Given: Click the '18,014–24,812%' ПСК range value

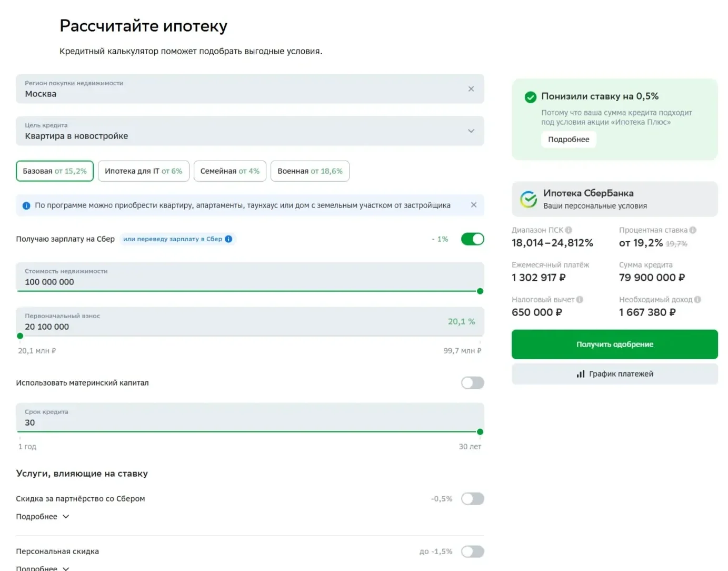Looking at the screenshot, I should [x=552, y=243].
